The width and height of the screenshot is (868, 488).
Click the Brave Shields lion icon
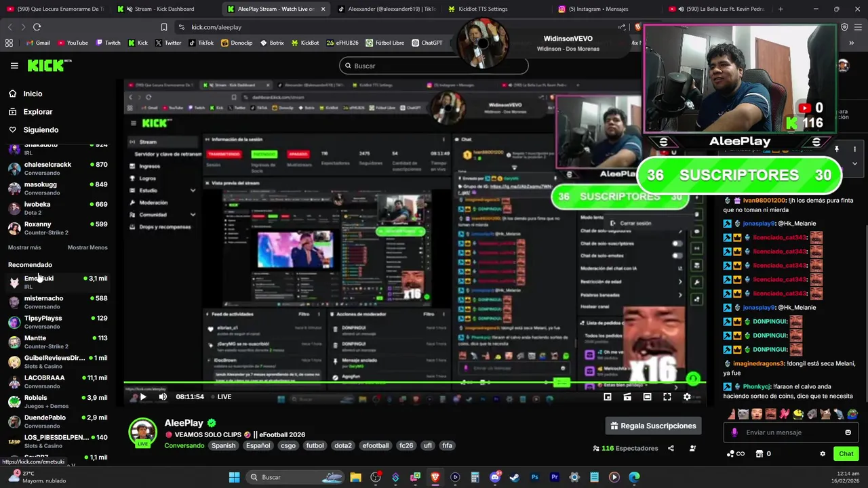pos(637,27)
